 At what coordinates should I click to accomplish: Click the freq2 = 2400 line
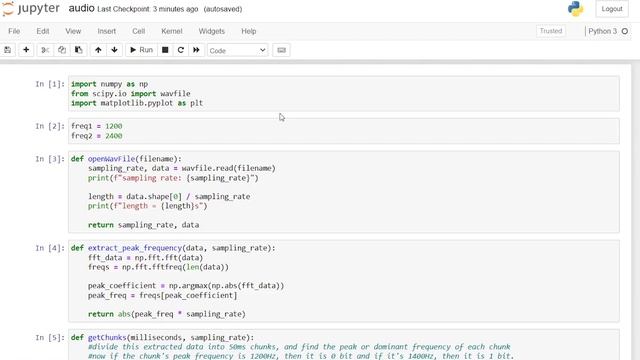point(97,136)
